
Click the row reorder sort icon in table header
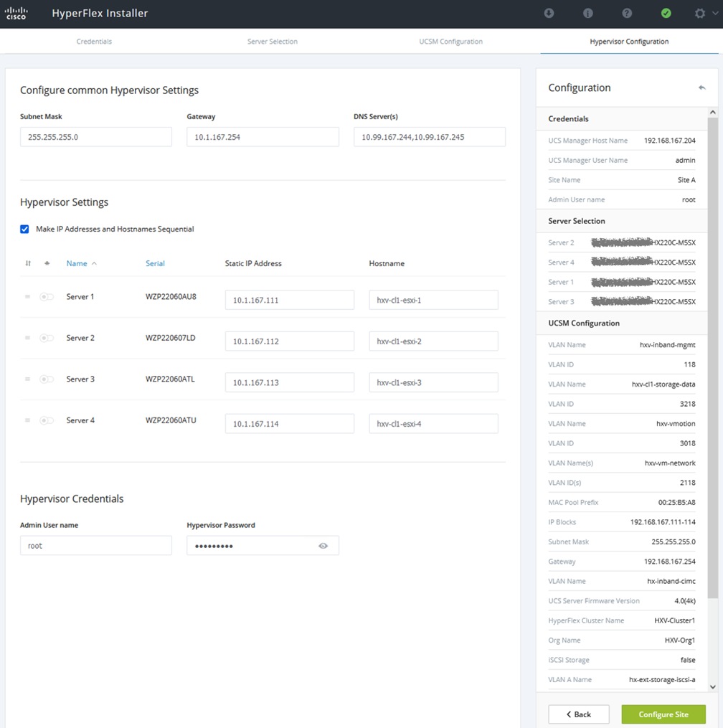pyautogui.click(x=28, y=263)
